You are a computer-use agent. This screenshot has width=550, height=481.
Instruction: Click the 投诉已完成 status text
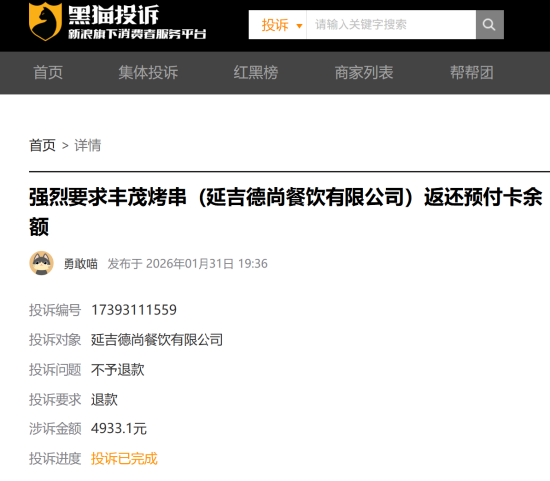[125, 459]
